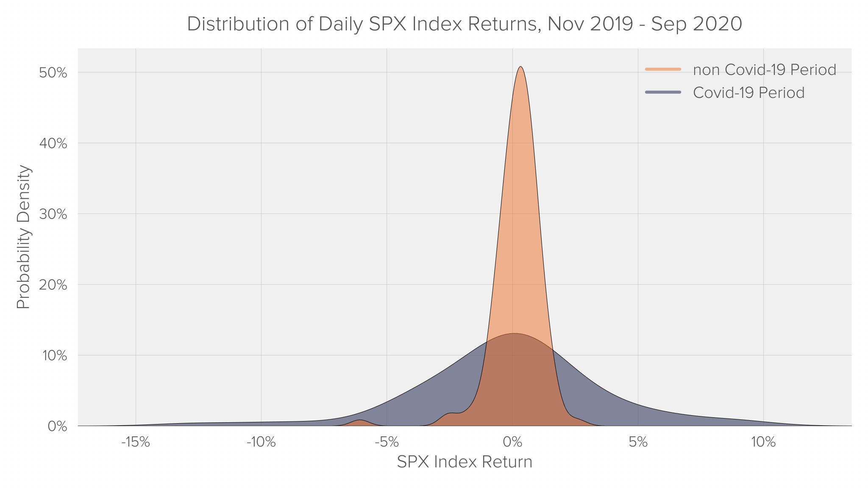Click the 20% y-axis tick label
Viewport: 868px width, 488px height.
tap(53, 285)
